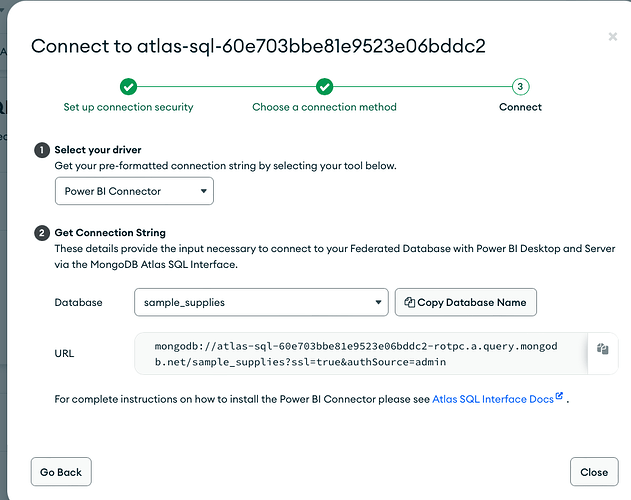Click the arrow on the driver selector
631x500 pixels.
point(203,190)
